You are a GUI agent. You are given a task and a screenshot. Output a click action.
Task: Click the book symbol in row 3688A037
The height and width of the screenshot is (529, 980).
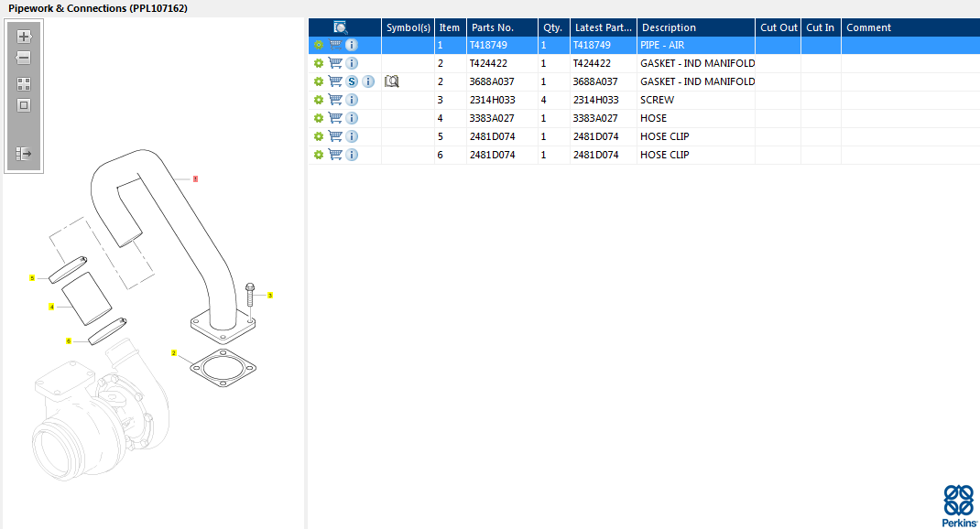[x=392, y=81]
